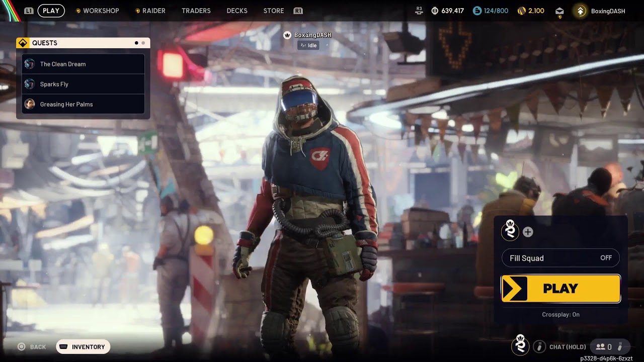Open the BoxingDASH profile rank icon
This screenshot has height=362, width=644.
[x=581, y=11]
